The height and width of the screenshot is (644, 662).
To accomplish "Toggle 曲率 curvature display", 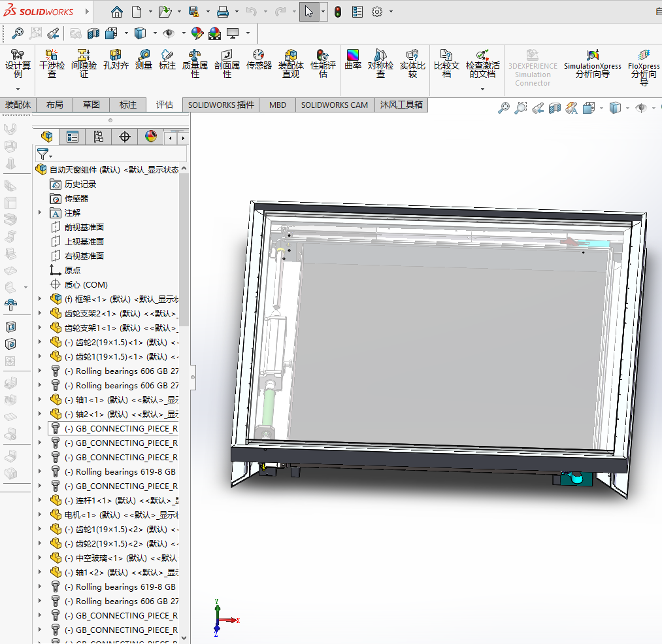I will coord(352,61).
